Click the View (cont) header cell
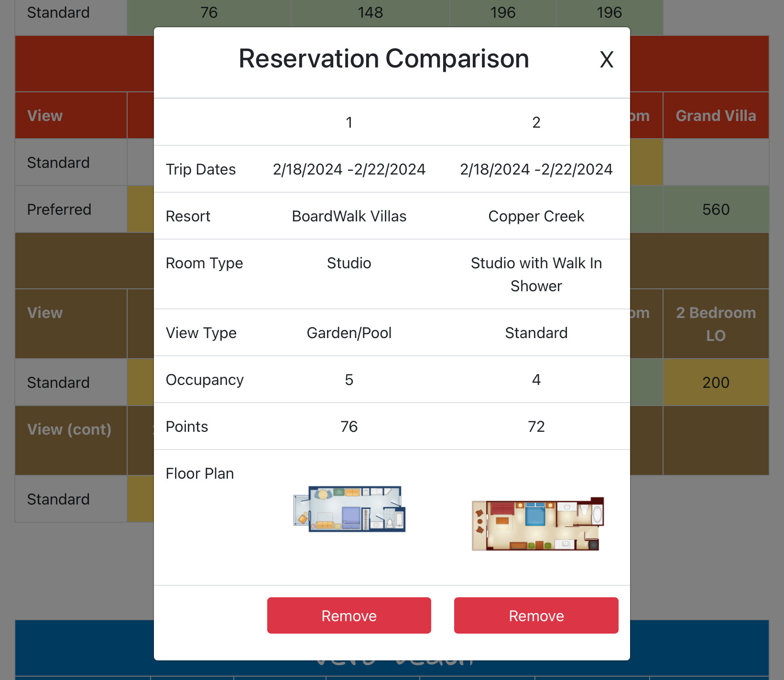Image resolution: width=784 pixels, height=680 pixels. pos(70,429)
